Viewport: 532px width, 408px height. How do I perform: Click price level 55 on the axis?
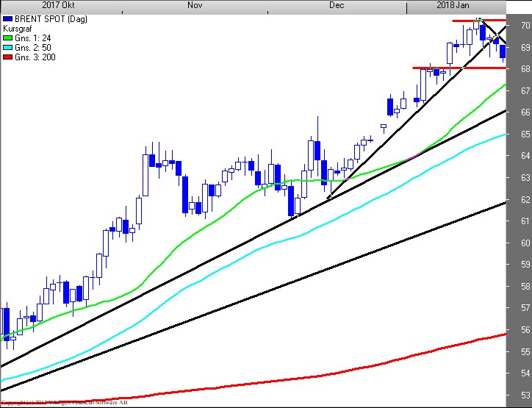point(525,351)
